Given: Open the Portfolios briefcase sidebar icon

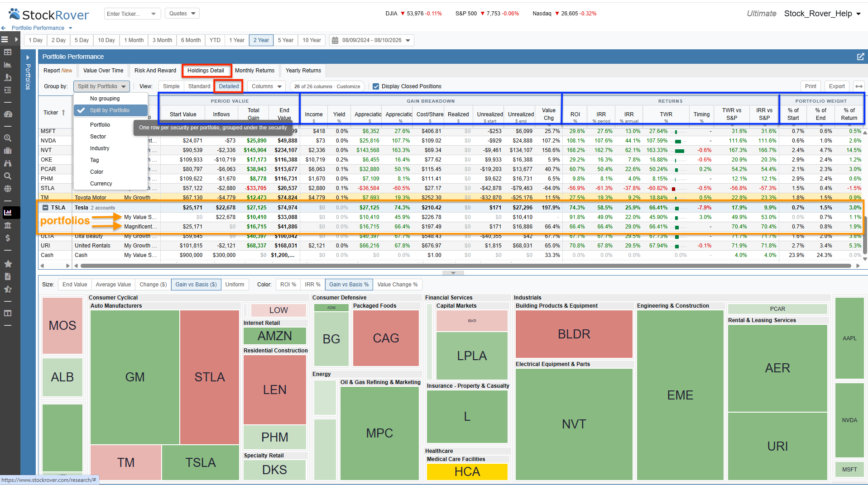Looking at the screenshot, I should (8, 151).
